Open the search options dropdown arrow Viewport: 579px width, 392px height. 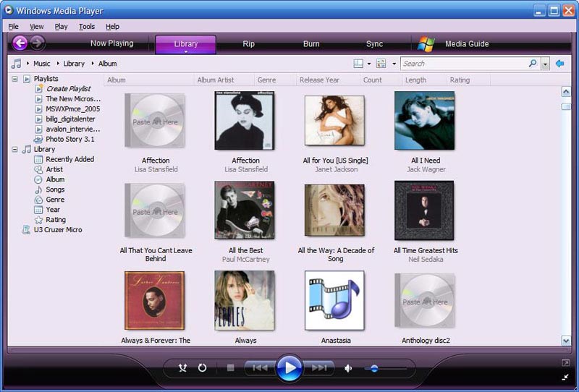tap(545, 64)
